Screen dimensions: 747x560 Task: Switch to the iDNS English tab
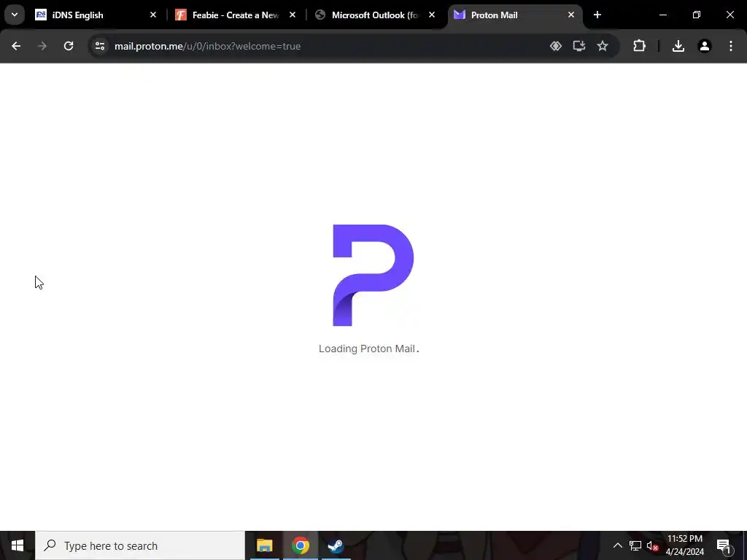pos(96,15)
